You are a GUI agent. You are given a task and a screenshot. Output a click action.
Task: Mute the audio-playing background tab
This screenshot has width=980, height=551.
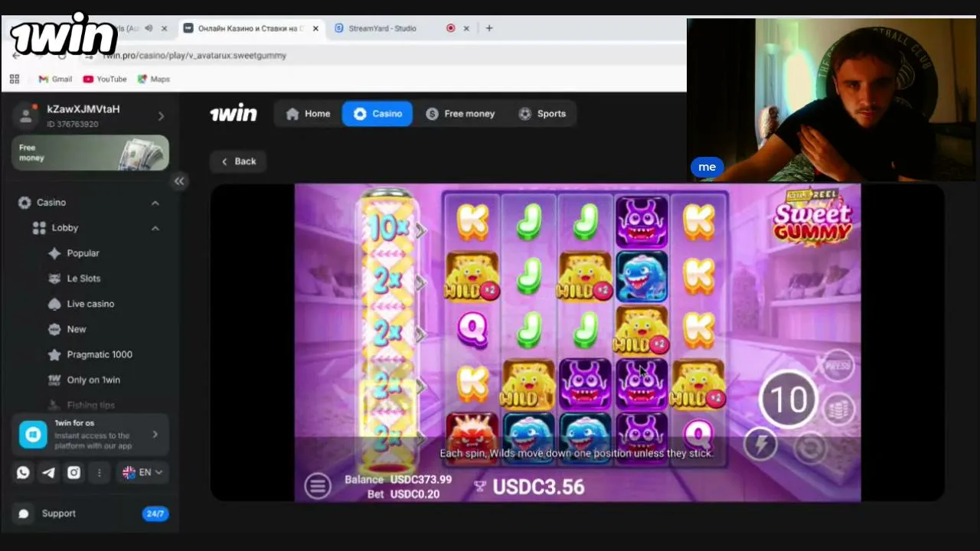[x=149, y=28]
